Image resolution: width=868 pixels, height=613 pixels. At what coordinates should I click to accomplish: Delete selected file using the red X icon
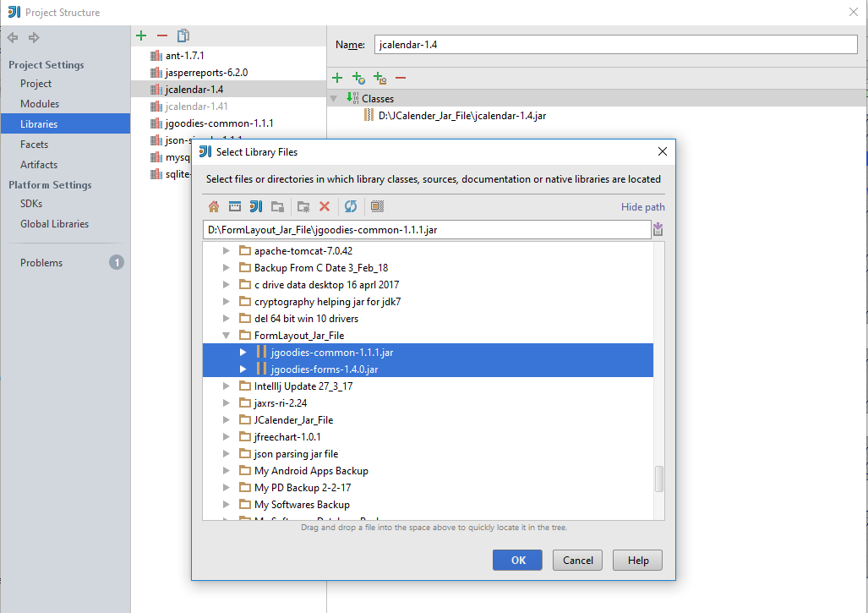[x=325, y=206]
